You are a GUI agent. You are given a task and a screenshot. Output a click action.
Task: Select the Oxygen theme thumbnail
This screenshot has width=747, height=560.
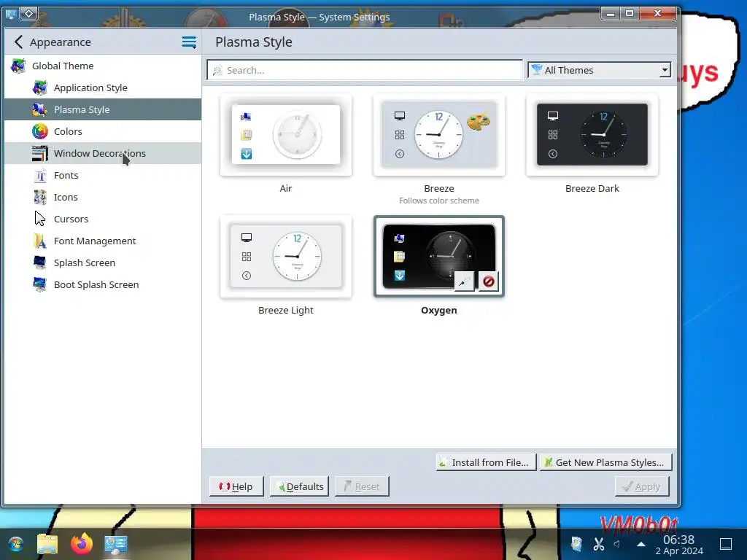[438, 257]
